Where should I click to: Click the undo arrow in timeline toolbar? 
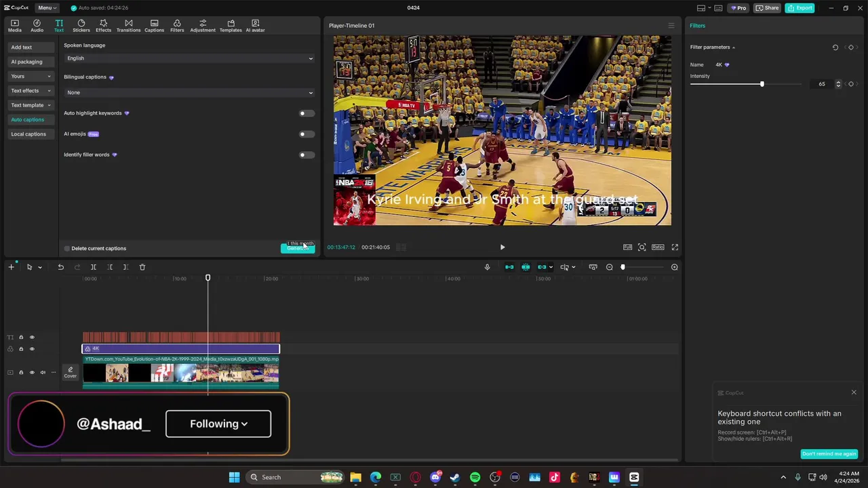(61, 267)
